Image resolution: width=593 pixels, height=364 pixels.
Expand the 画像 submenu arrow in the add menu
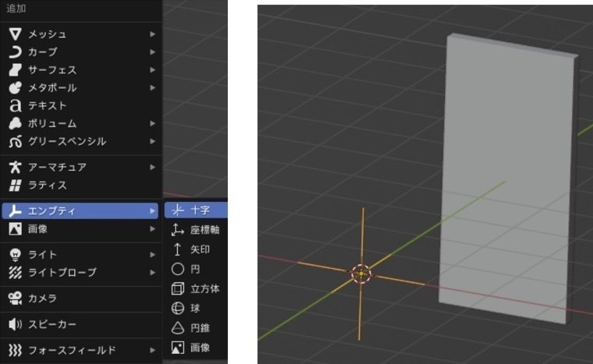pos(152,228)
